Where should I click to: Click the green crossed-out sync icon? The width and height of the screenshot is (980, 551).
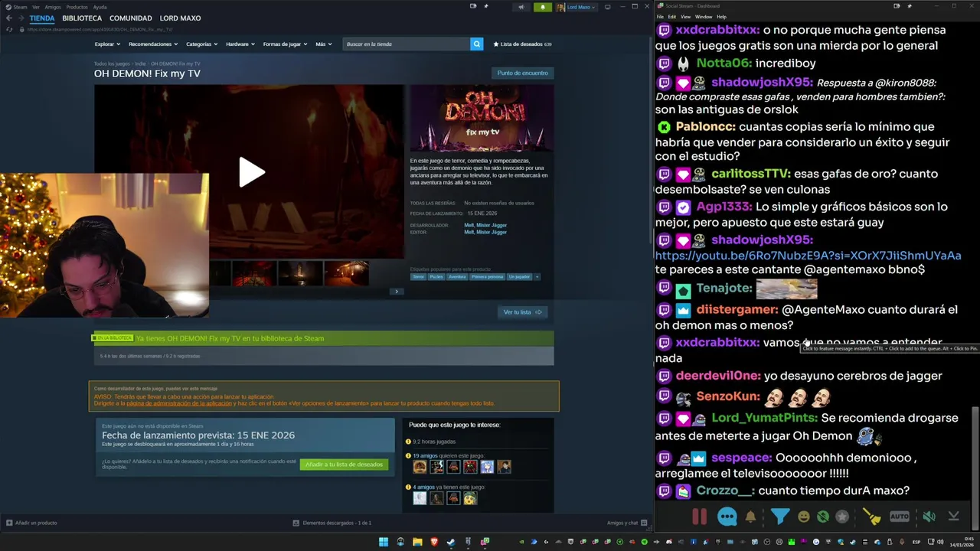(822, 517)
